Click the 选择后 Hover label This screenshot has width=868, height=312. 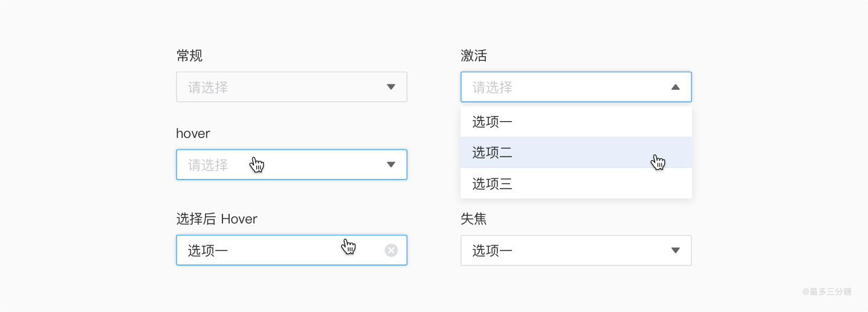[216, 219]
